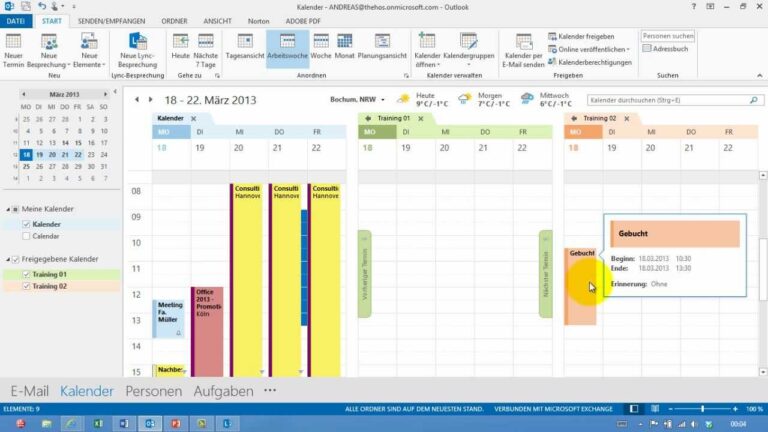
Task: Collapse Freigegebene Kalender group
Action: coord(8,259)
